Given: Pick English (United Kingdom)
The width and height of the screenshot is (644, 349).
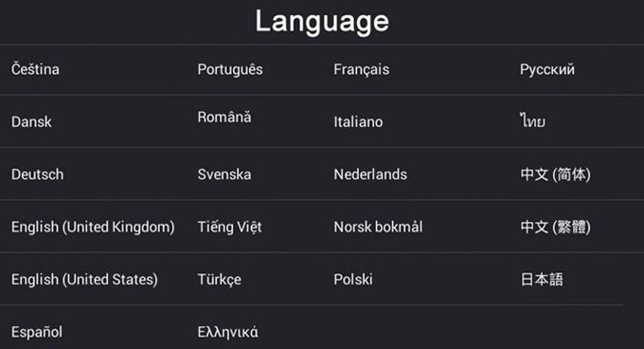Looking at the screenshot, I should click(93, 227).
